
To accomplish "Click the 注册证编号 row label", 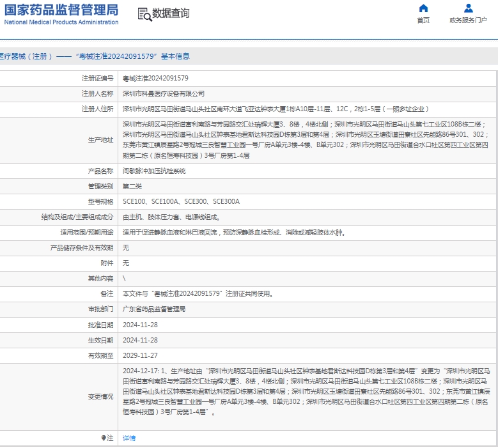I will click(x=97, y=79).
